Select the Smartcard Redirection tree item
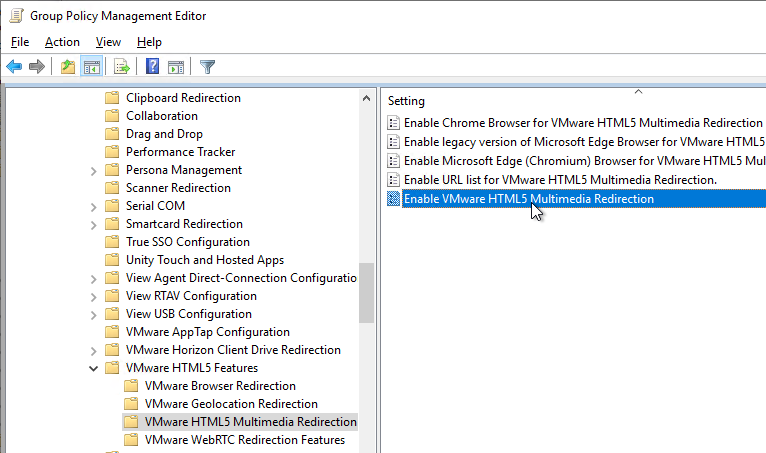Image resolution: width=766 pixels, height=453 pixels. click(x=184, y=224)
